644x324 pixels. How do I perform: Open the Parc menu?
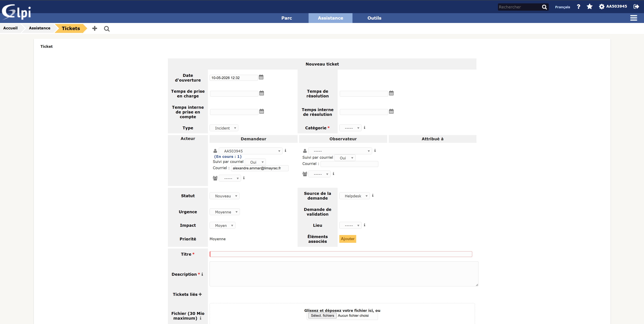[286, 18]
